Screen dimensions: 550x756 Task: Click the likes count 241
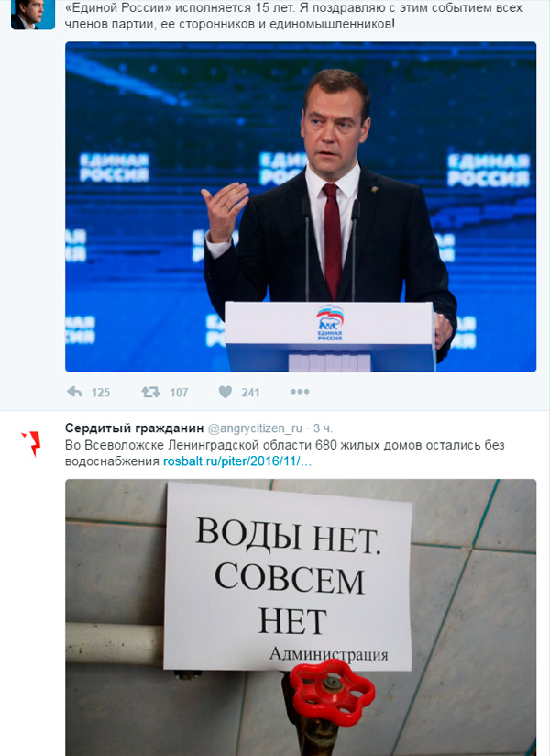click(250, 393)
